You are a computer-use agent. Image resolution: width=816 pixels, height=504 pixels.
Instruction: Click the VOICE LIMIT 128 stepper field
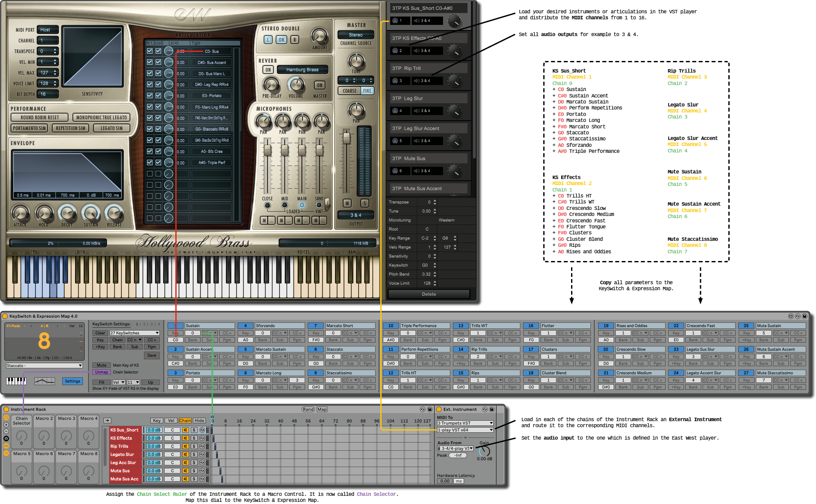click(48, 83)
